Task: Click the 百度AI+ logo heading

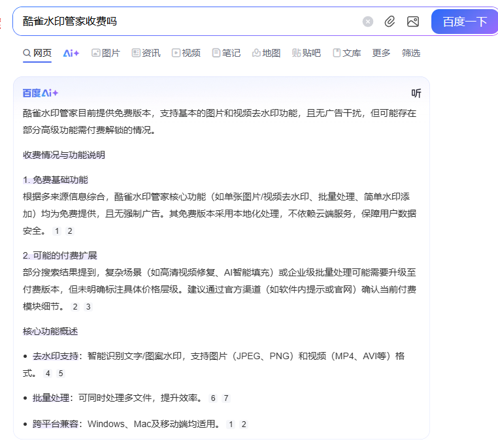Action: 41,93
